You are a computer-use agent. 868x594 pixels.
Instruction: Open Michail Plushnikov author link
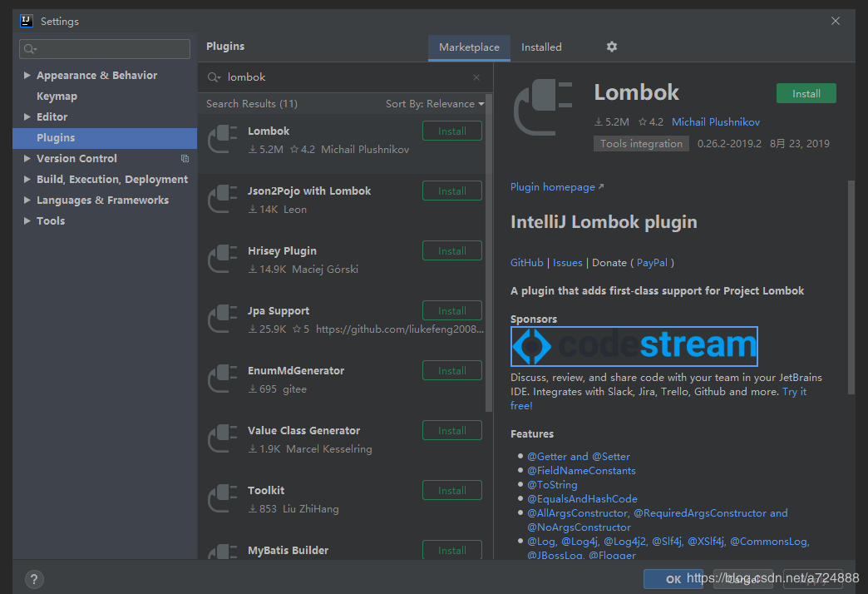point(715,122)
